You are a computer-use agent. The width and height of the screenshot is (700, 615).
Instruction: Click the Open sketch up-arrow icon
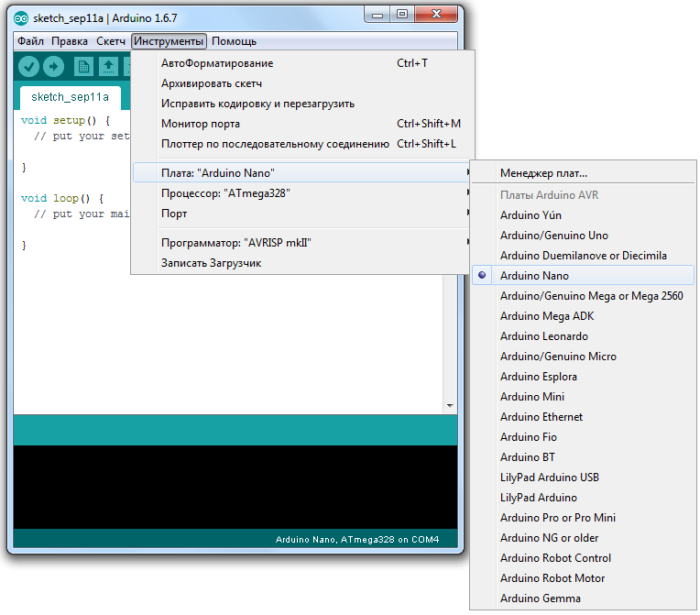[108, 66]
